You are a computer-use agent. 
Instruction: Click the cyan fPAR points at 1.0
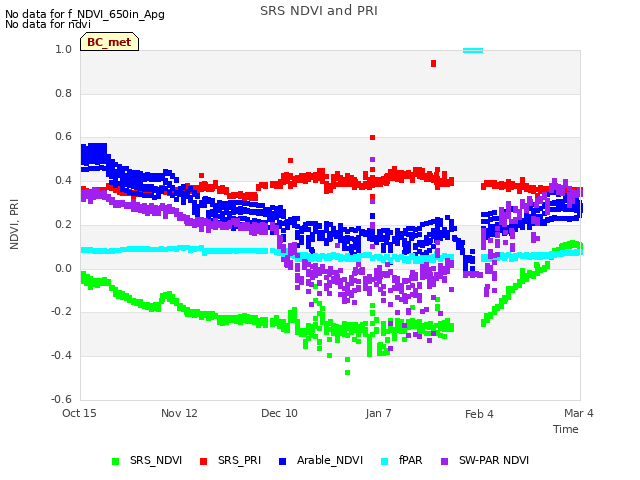473,51
